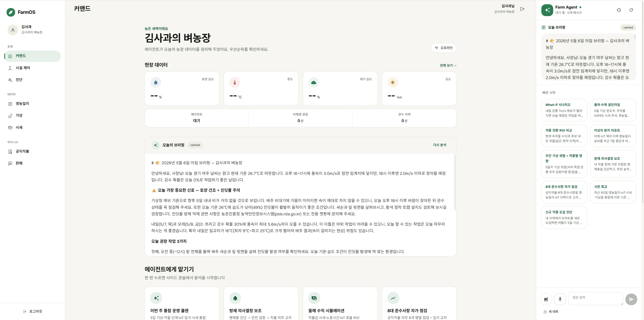Click the Farm Agent refresh icon
Viewport: 644px width, 320px height.
(631, 10)
